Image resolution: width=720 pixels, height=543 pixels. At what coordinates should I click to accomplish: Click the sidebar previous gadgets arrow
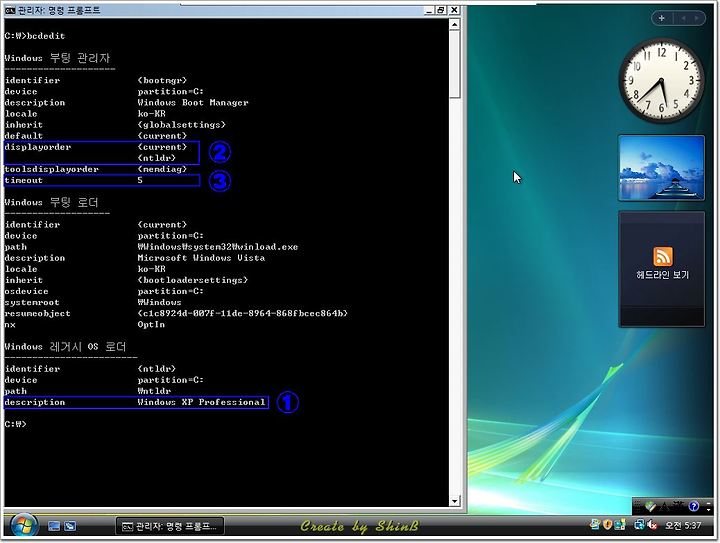click(x=683, y=18)
